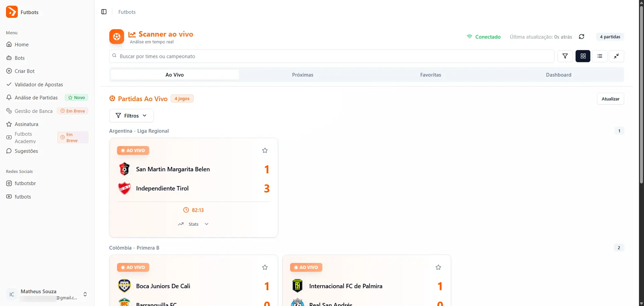The height and width of the screenshot is (306, 644).
Task: Focus the team or championship search field
Action: click(332, 56)
